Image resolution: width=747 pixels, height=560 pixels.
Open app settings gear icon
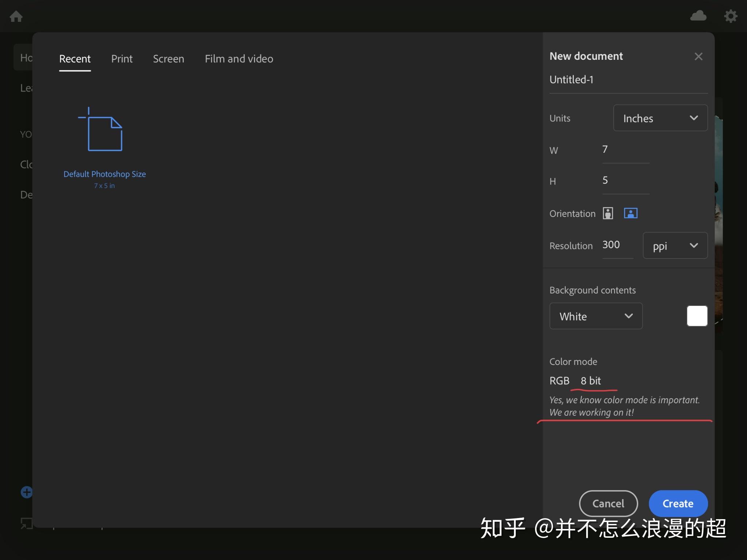click(x=731, y=16)
